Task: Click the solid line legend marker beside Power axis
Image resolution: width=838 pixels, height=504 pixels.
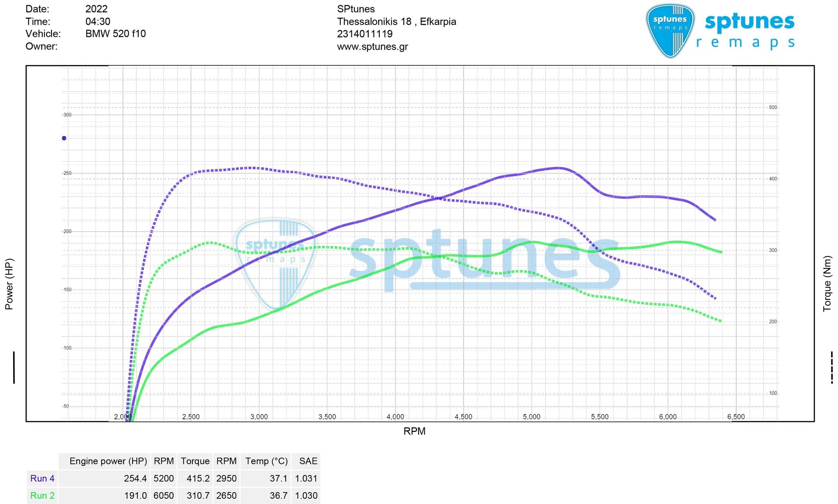Action: tap(14, 367)
